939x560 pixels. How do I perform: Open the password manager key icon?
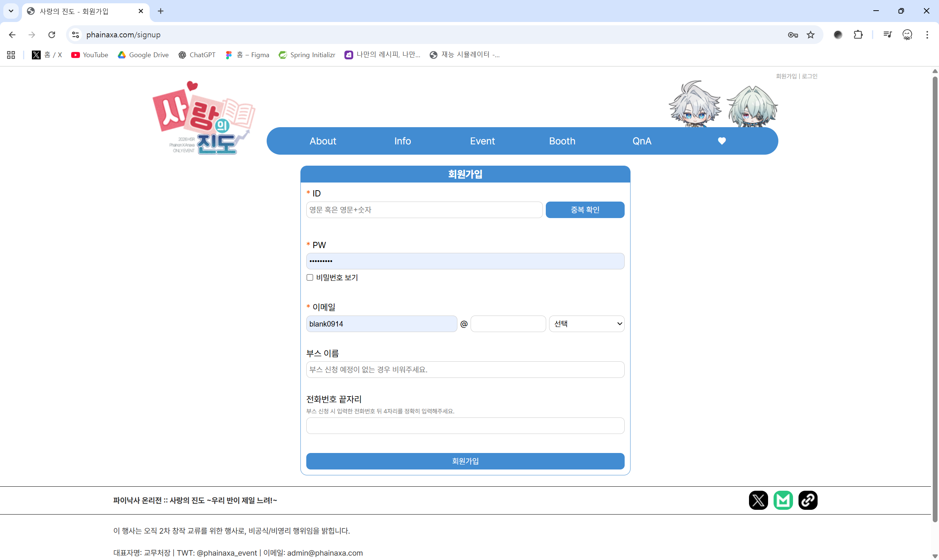(793, 35)
